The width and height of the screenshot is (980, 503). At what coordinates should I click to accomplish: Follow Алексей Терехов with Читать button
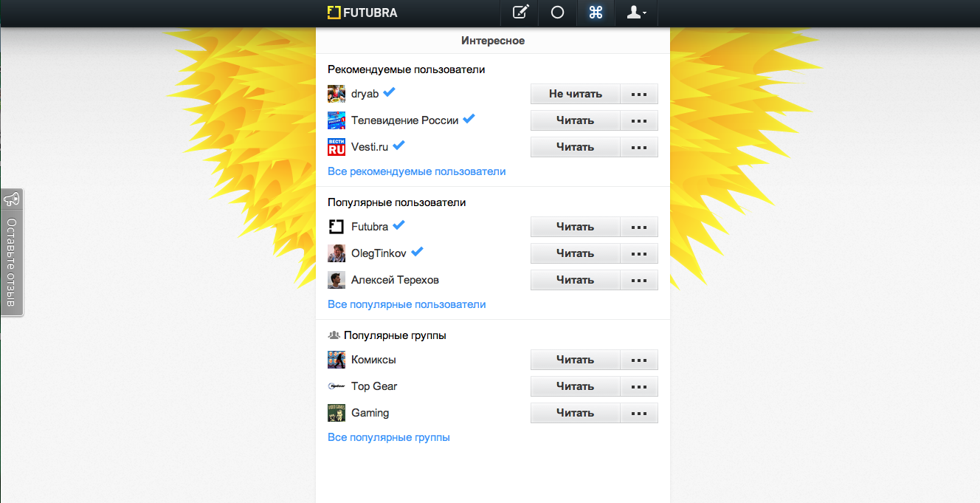[x=576, y=280]
